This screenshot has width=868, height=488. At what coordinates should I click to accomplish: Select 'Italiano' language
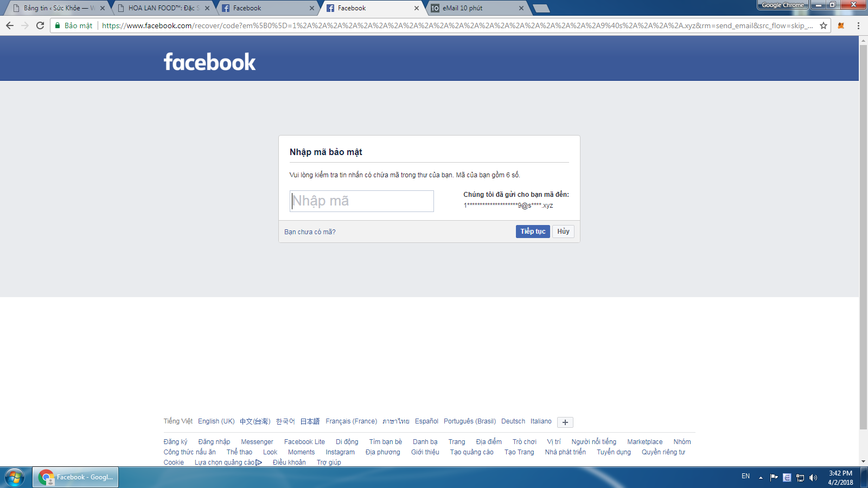tap(541, 421)
